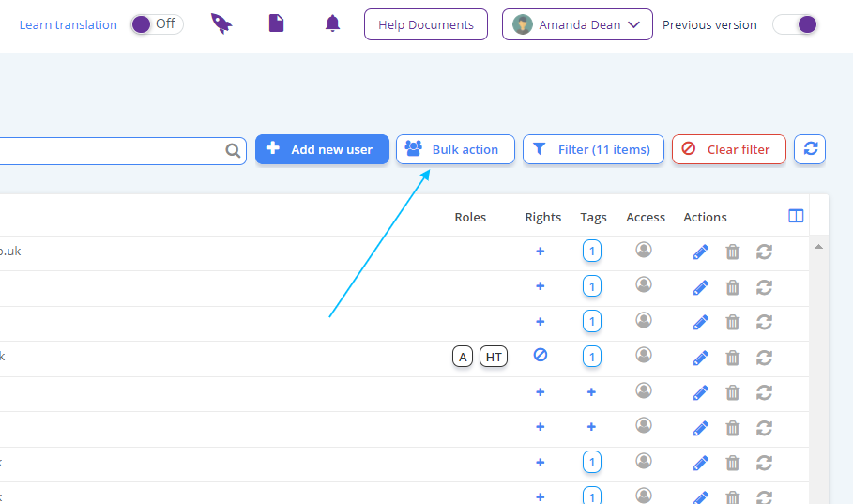Open the document icon in the header

(276, 23)
